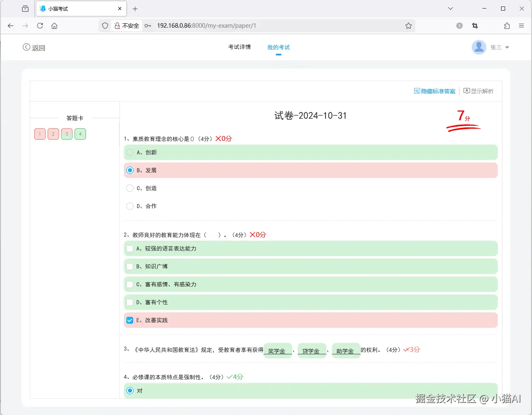This screenshot has width=532, height=415.
Task: Click the 隐藏标准答案 link
Action: click(x=438, y=90)
